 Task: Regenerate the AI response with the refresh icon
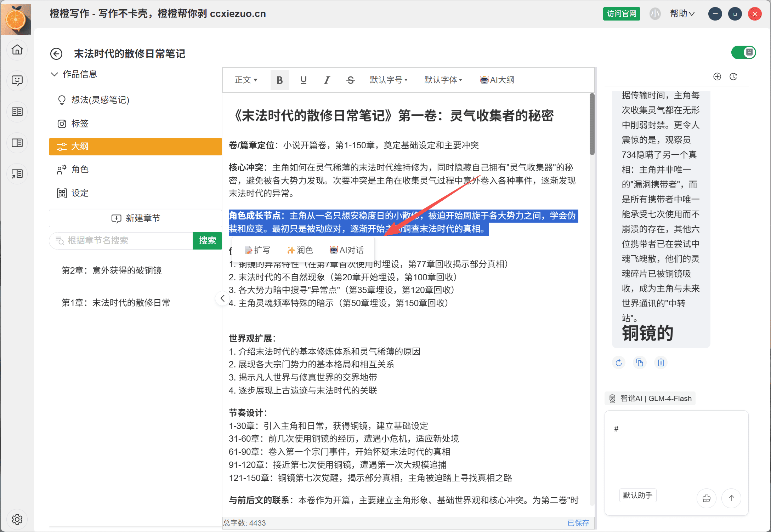[x=618, y=362]
